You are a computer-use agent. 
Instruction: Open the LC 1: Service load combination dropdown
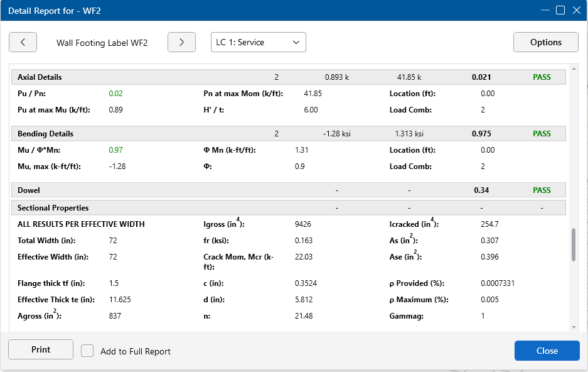click(x=258, y=42)
